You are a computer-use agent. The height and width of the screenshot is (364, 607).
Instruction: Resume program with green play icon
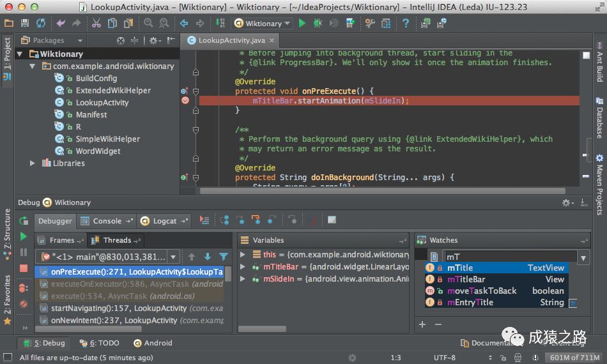[x=23, y=236]
